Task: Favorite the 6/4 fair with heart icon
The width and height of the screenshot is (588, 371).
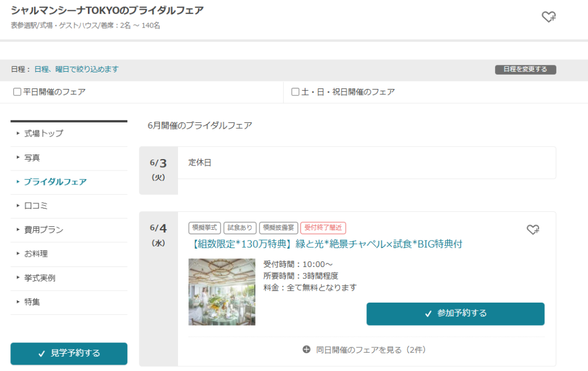Action: click(x=533, y=229)
